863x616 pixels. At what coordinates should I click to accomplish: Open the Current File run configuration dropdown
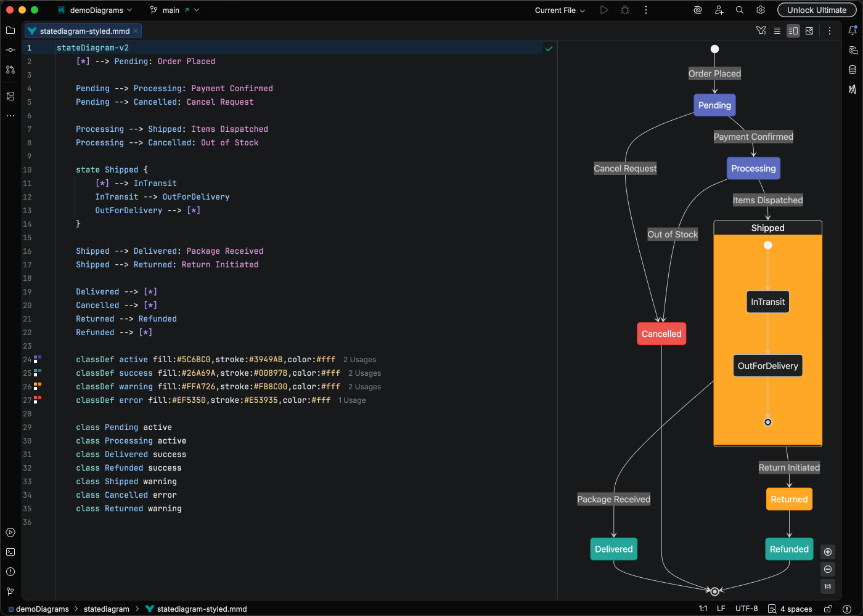pos(560,10)
